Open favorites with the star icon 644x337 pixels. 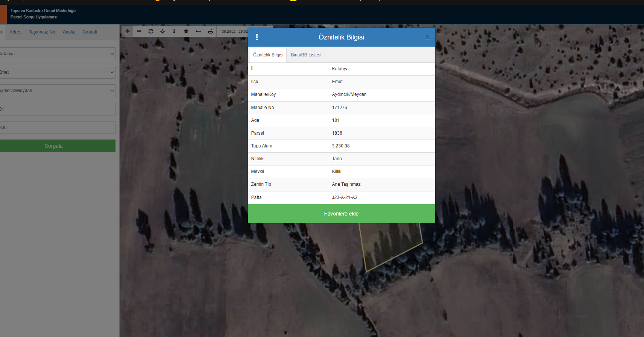186,31
